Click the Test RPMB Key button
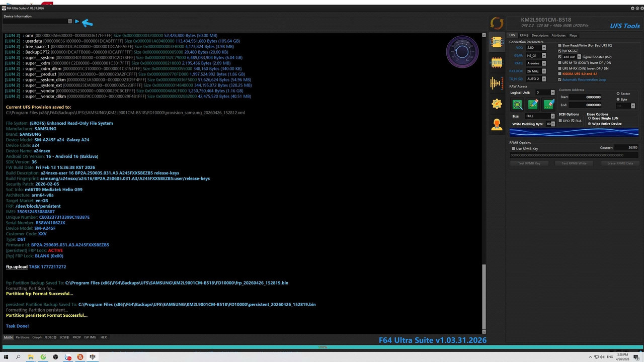 pos(529,163)
